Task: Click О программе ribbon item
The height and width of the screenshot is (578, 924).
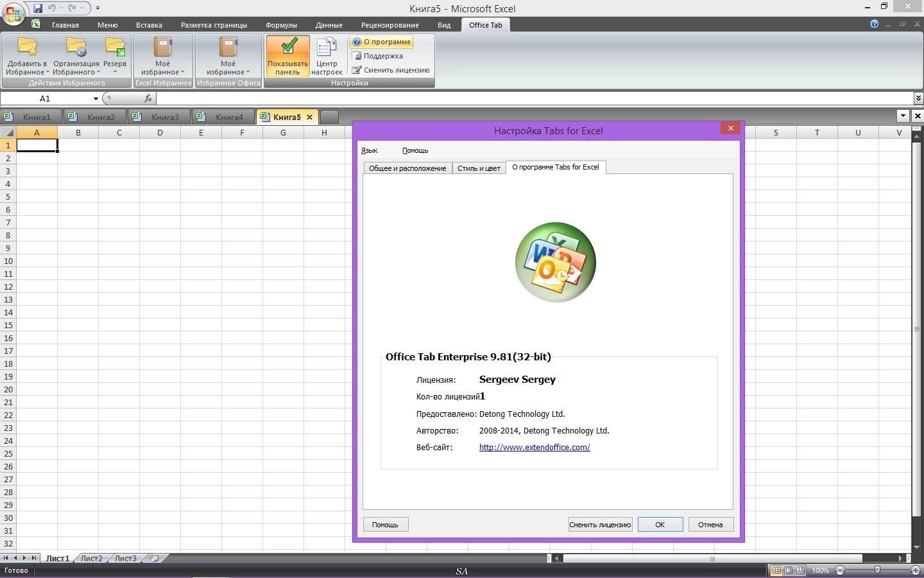Action: point(382,42)
